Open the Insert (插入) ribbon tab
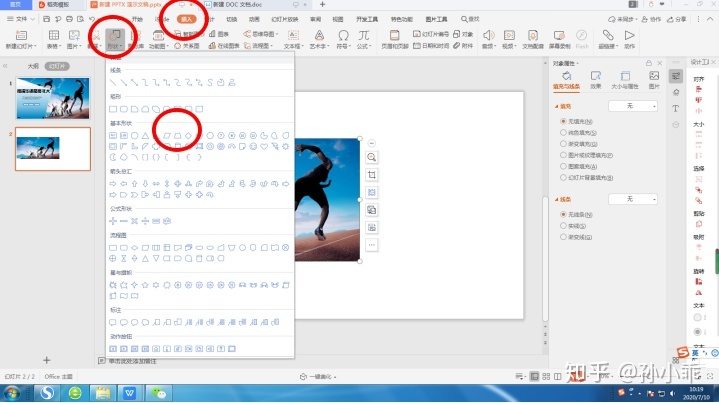This screenshot has height=403, width=719. click(x=187, y=19)
